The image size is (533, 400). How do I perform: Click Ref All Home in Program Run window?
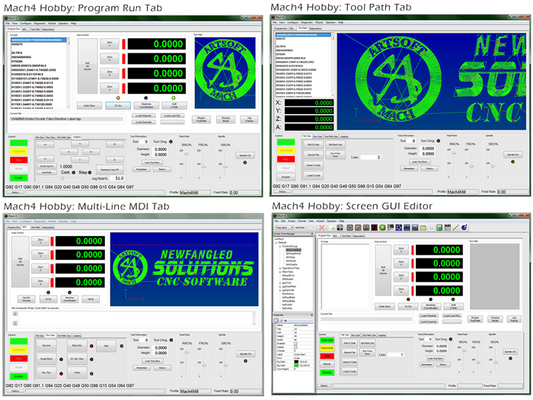87,66
